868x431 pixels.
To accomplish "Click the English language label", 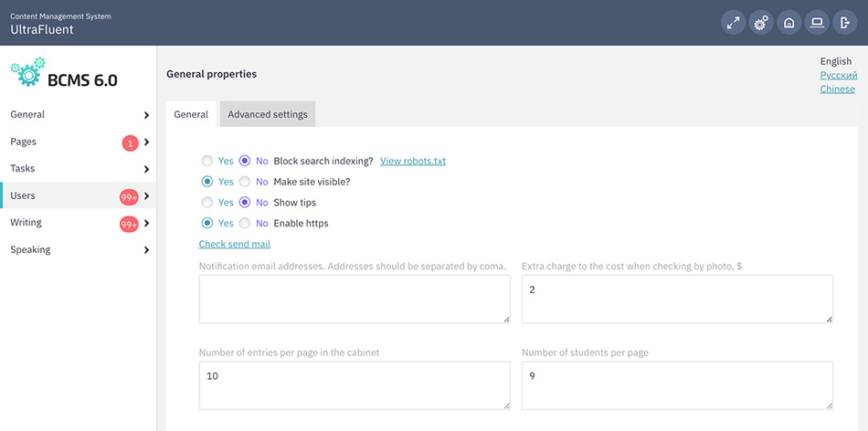I will tap(836, 61).
